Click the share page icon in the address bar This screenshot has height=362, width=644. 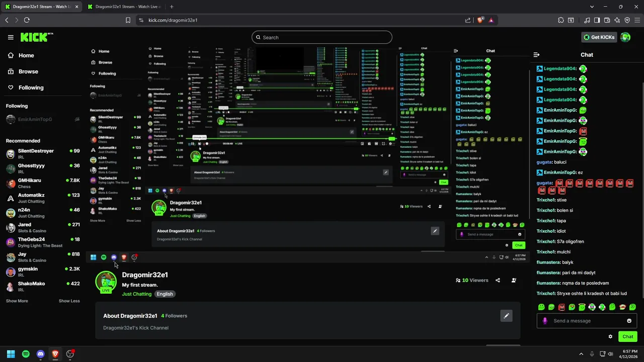pyautogui.click(x=468, y=20)
